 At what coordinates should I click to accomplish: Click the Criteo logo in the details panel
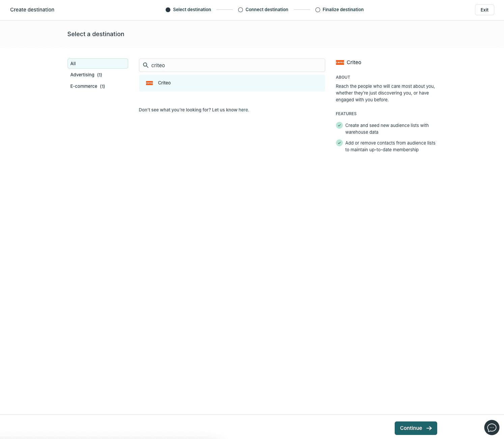[340, 62]
